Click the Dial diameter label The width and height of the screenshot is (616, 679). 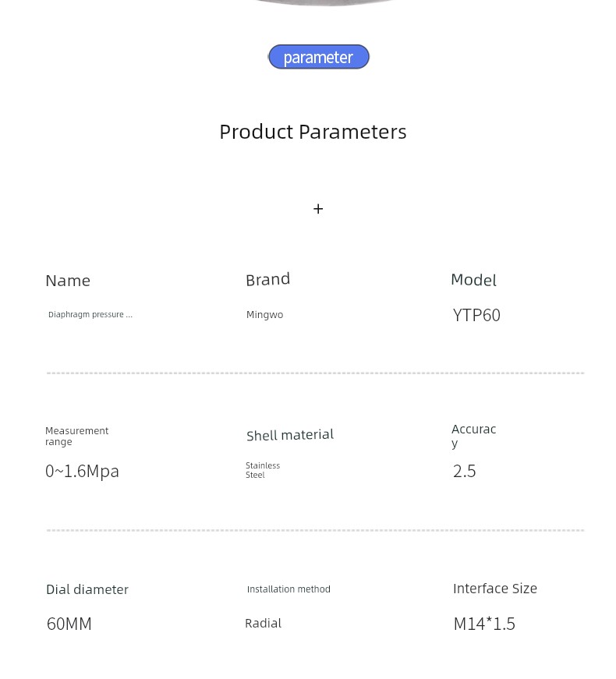[x=87, y=589]
